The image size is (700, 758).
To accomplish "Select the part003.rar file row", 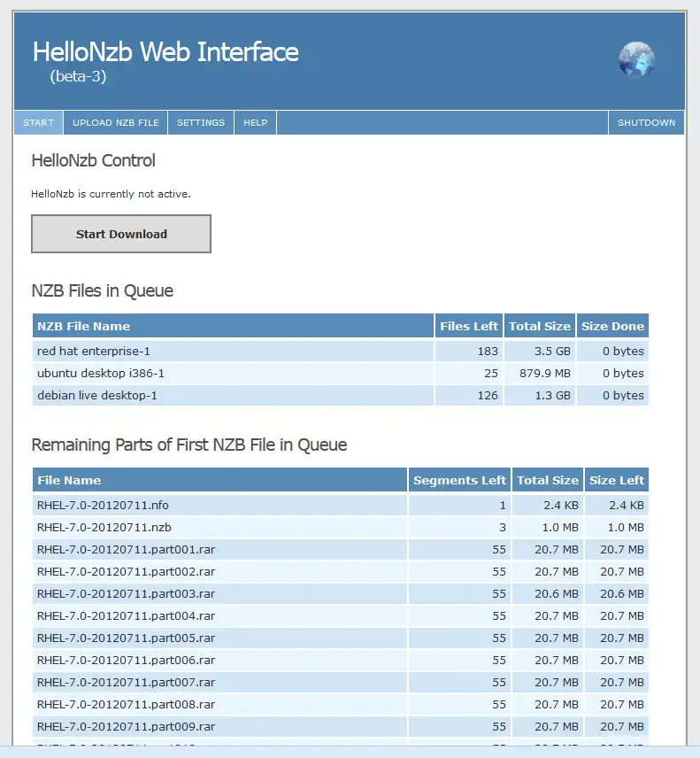I will pyautogui.click(x=341, y=593).
